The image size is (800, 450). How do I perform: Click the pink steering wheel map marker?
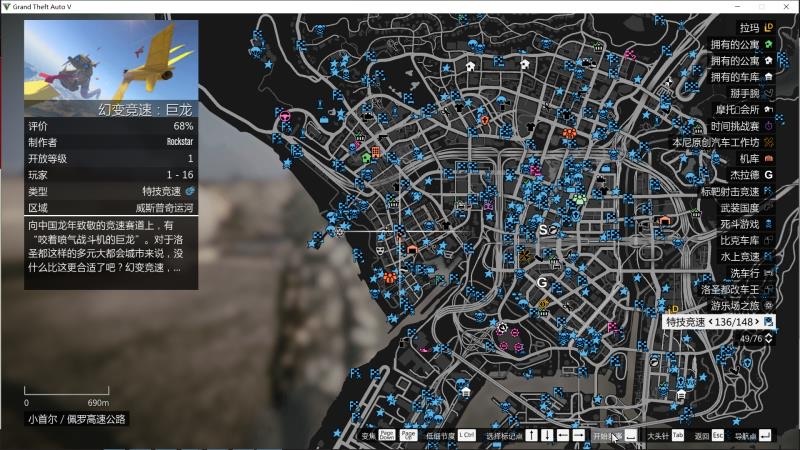pyautogui.click(x=285, y=116)
